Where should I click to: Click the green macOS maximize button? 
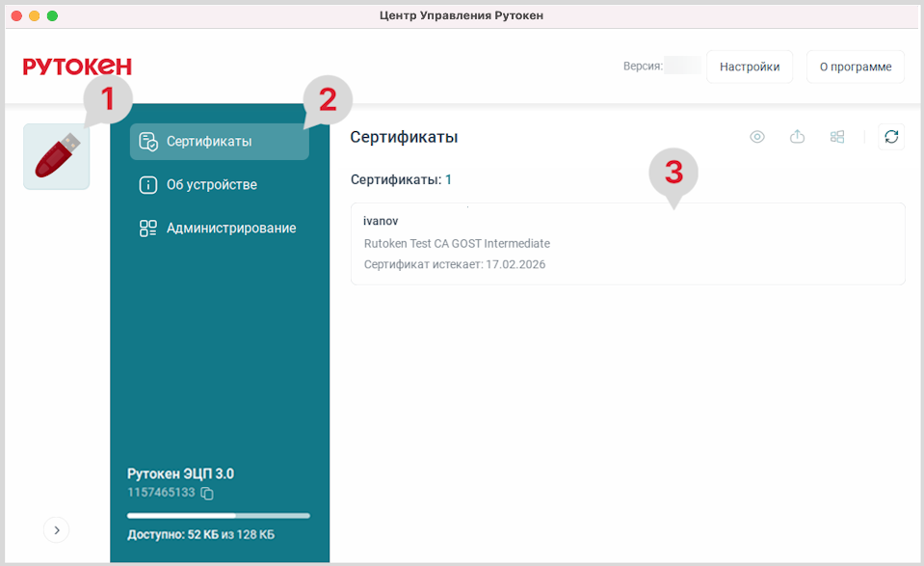(x=52, y=16)
